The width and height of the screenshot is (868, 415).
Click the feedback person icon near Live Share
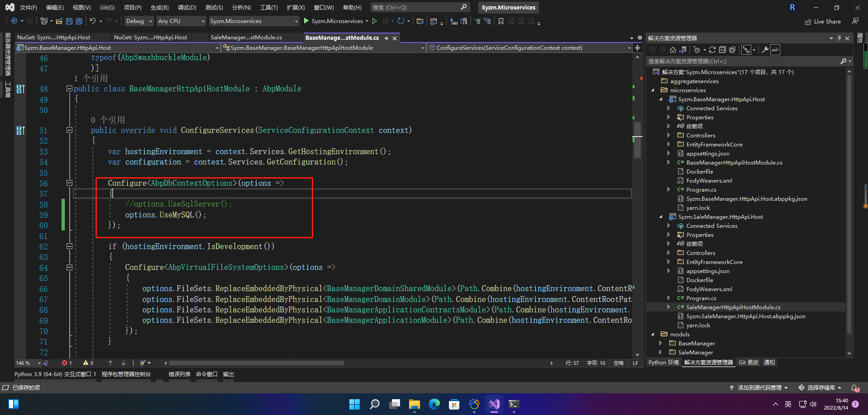(855, 21)
